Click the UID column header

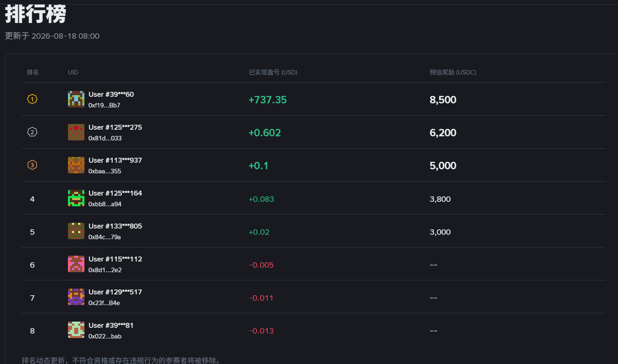pyautogui.click(x=73, y=72)
